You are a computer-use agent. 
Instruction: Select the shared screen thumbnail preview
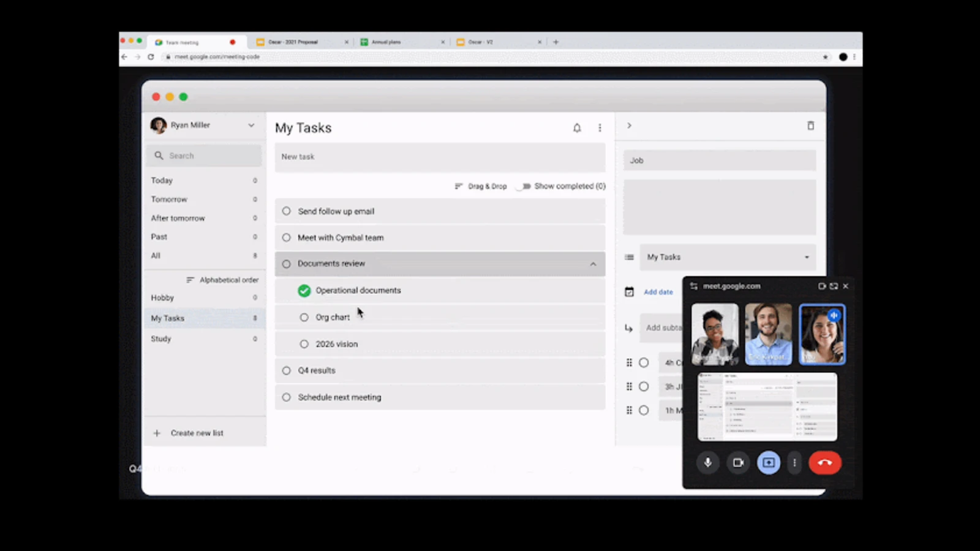(767, 407)
